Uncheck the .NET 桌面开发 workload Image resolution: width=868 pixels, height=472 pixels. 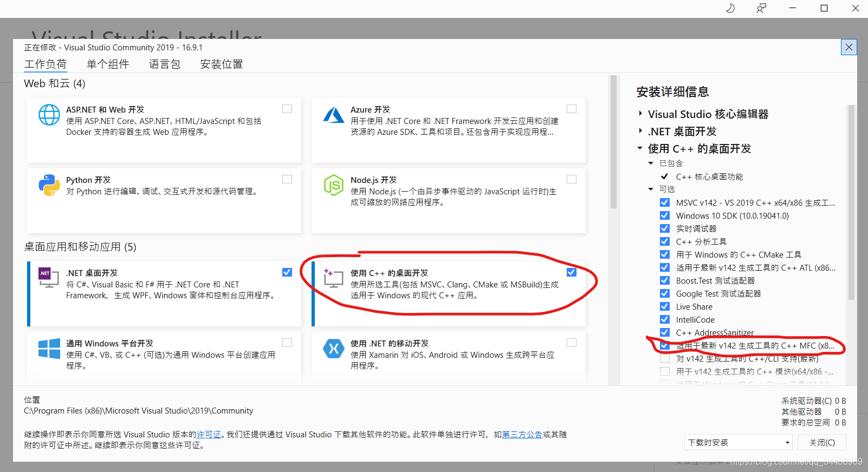tap(287, 272)
